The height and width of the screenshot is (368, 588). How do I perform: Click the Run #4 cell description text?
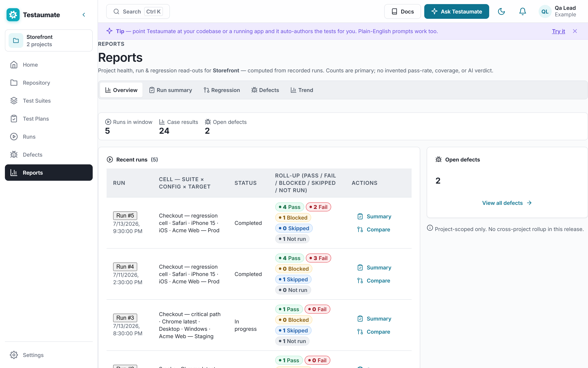coord(189,274)
